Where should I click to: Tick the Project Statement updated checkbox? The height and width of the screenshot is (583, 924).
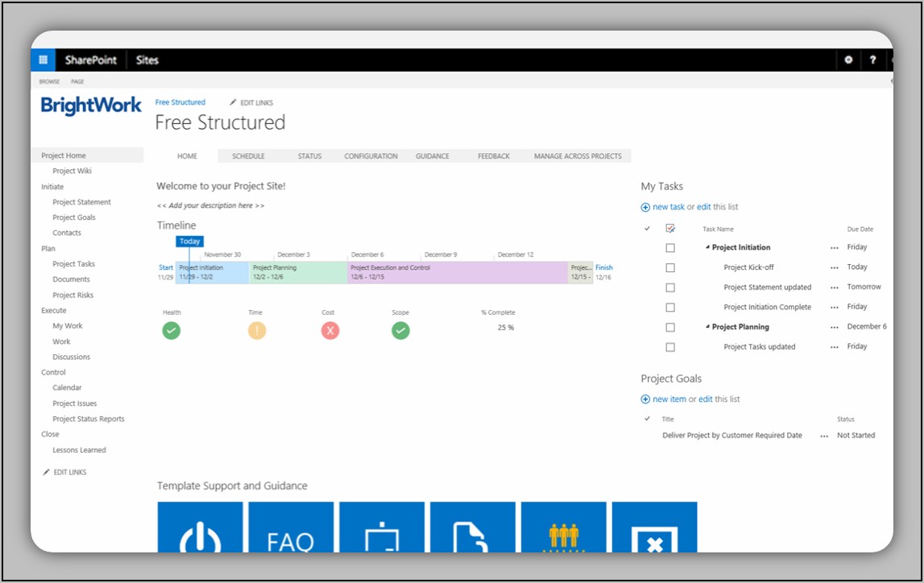click(670, 287)
